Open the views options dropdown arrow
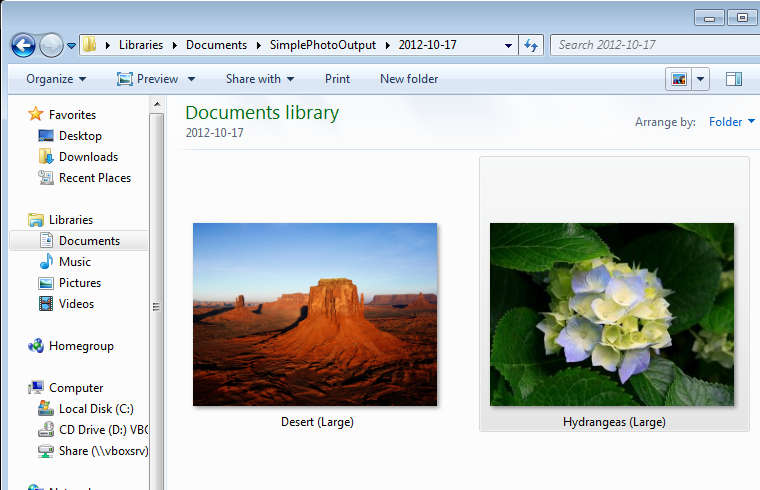Screen dimensions: 760x490 pos(700,79)
